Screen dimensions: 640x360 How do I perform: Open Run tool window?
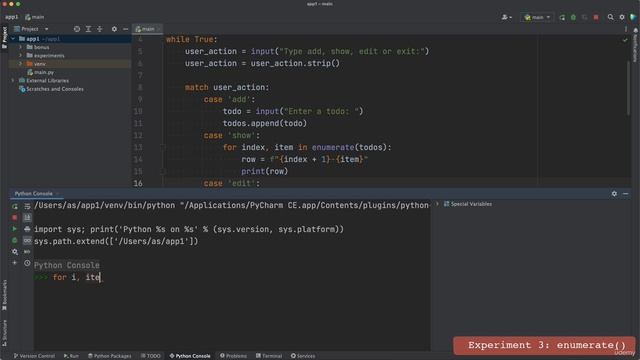pos(71,356)
